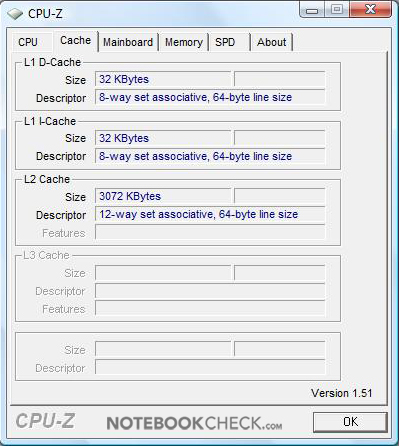The height and width of the screenshot is (446, 399).
Task: Click the L1 D-Cache Descriptor field
Action: click(x=210, y=97)
